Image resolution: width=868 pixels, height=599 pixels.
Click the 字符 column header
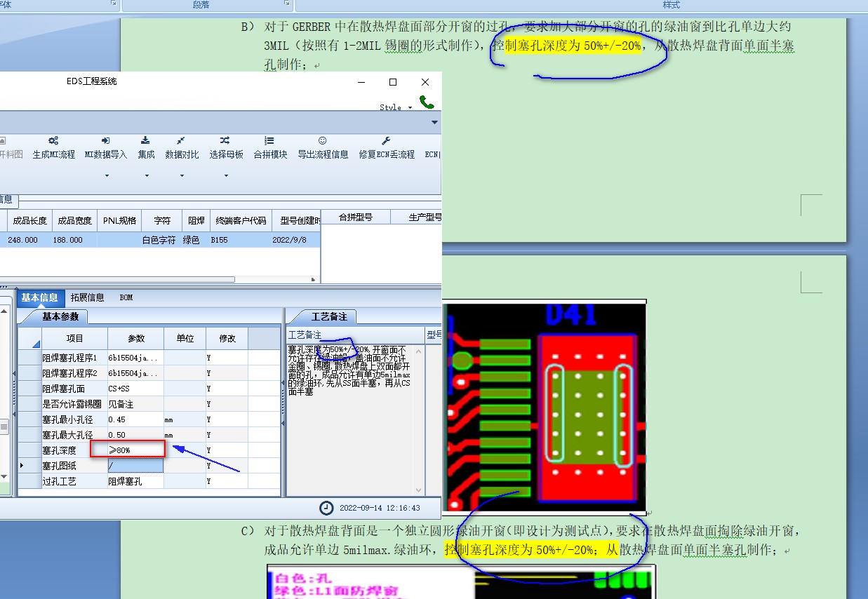161,220
